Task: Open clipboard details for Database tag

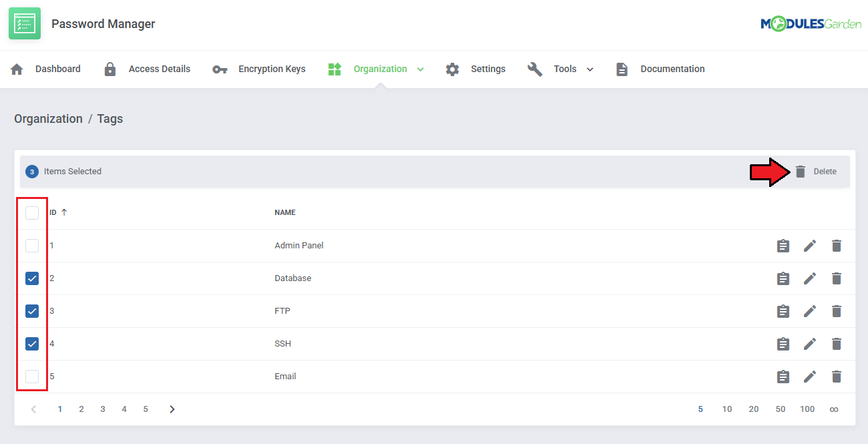Action: click(x=783, y=278)
